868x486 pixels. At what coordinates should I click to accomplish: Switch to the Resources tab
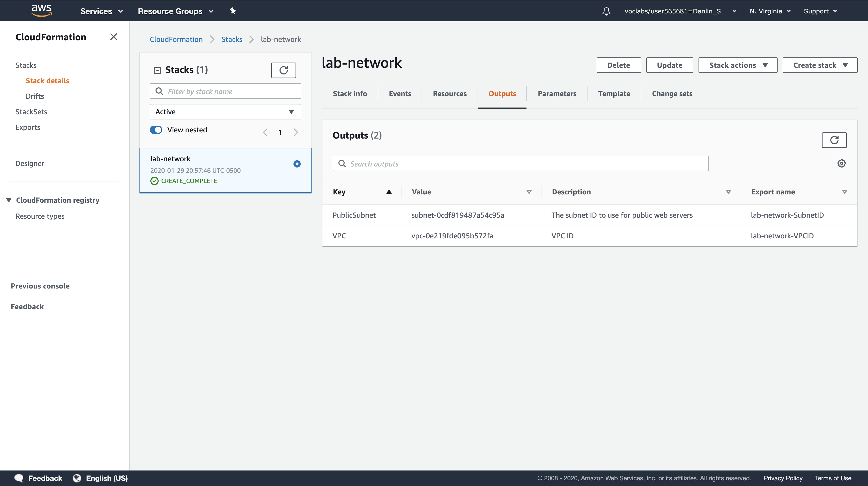coord(450,94)
